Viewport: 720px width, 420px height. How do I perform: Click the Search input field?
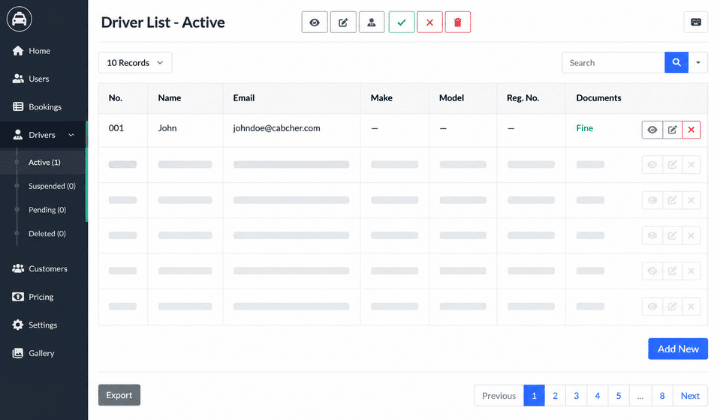click(613, 62)
